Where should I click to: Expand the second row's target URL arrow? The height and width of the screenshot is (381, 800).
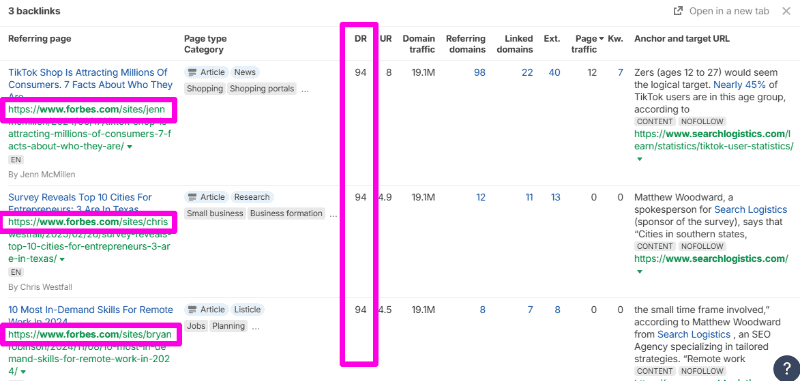tap(639, 271)
